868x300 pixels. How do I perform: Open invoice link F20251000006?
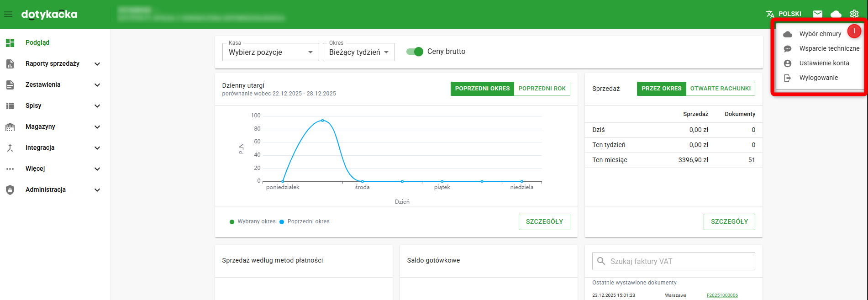pos(722,295)
